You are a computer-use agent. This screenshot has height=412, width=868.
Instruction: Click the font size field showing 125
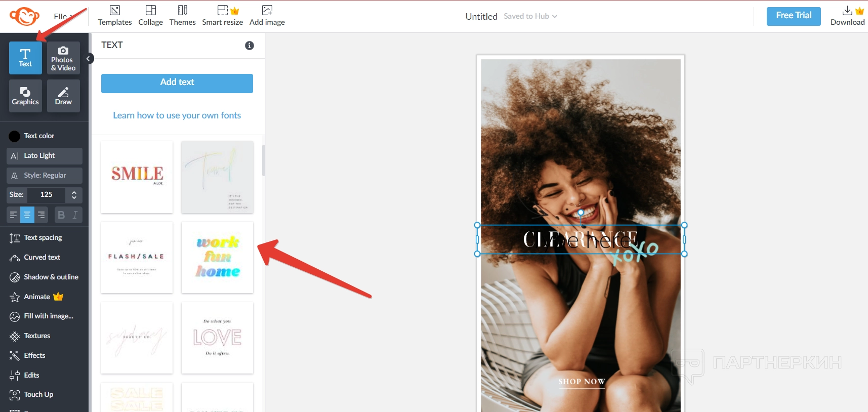[x=46, y=195]
